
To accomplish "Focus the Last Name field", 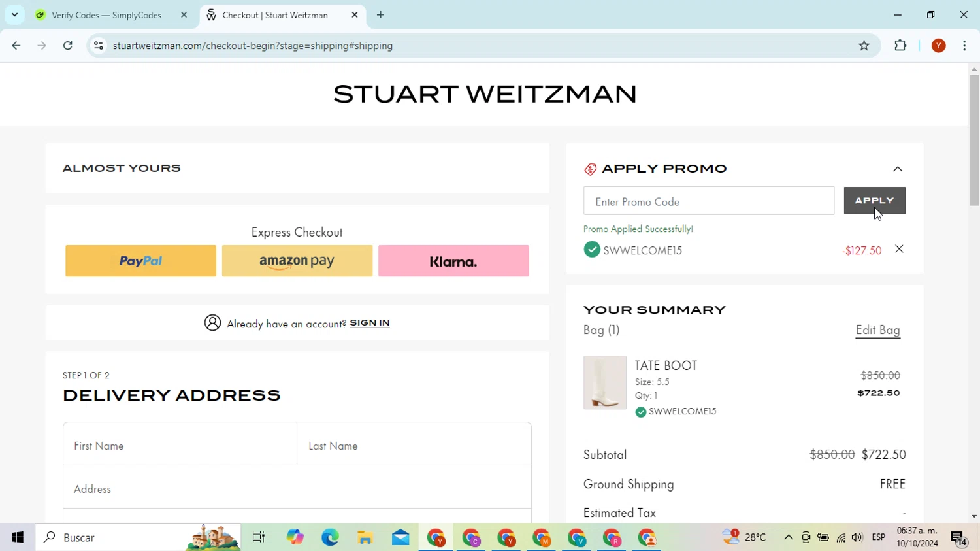I will click(414, 444).
